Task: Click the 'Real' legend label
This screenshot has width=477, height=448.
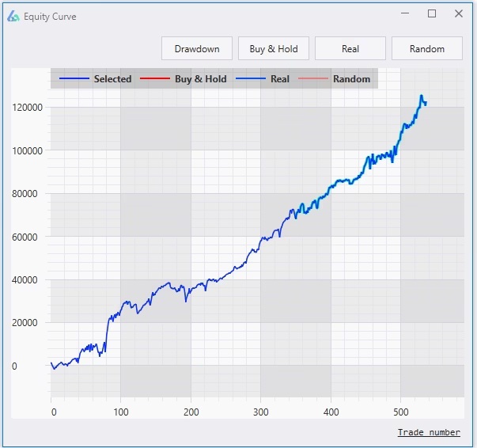Action: (280, 79)
